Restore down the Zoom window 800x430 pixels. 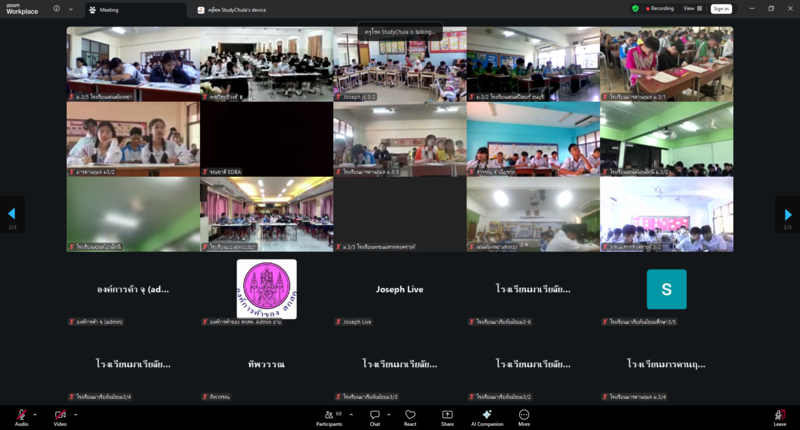click(x=771, y=9)
